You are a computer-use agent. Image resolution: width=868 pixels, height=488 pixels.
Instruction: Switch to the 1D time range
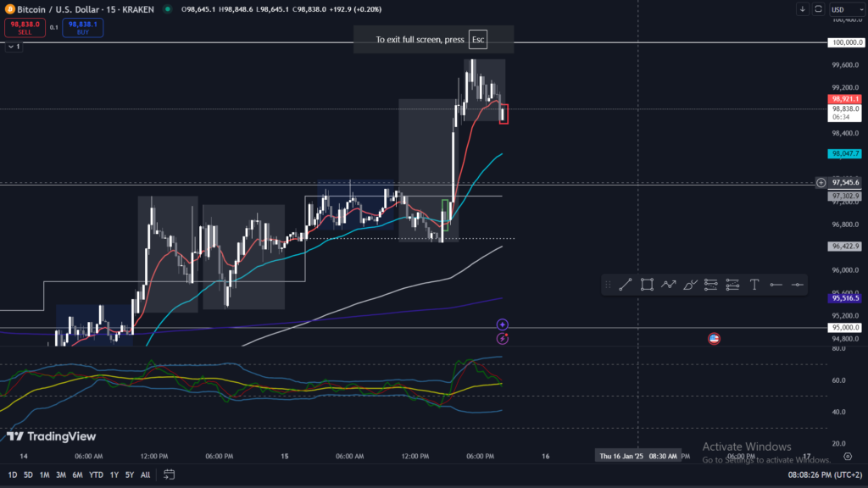(x=13, y=474)
